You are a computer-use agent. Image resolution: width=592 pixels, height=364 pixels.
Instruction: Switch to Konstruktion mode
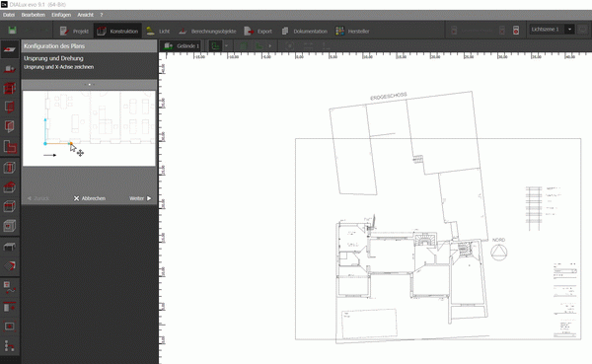coord(117,31)
